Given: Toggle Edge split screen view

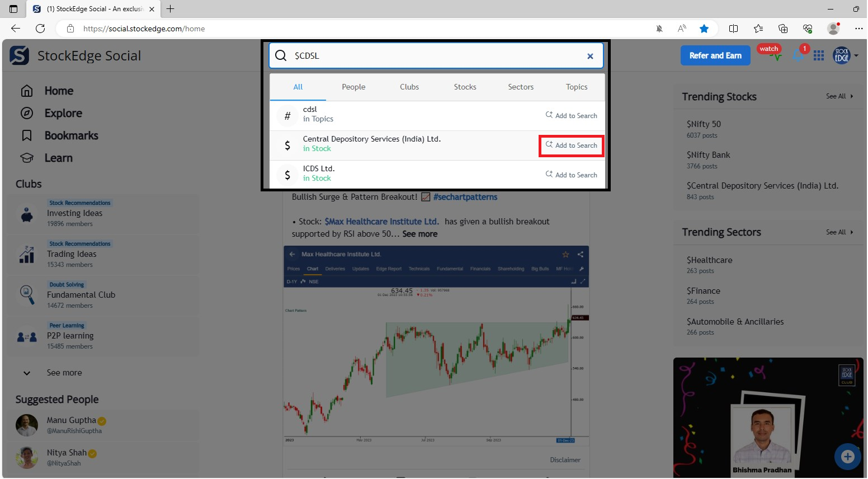Looking at the screenshot, I should click(733, 29).
